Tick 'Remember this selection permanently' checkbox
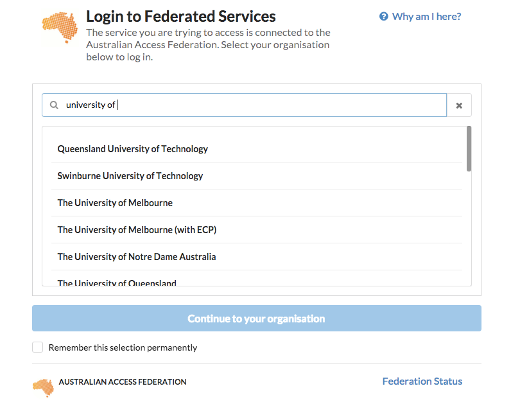520x420 pixels. click(x=37, y=347)
